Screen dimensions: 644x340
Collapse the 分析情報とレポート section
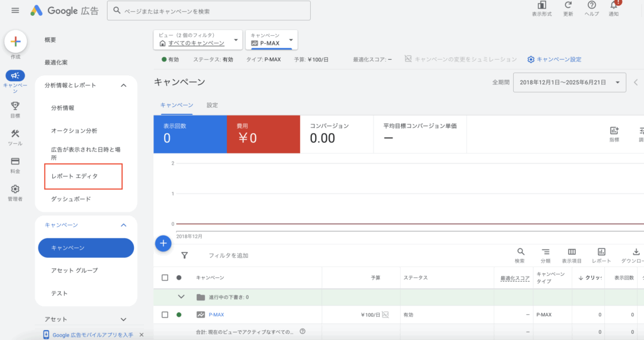pyautogui.click(x=123, y=85)
